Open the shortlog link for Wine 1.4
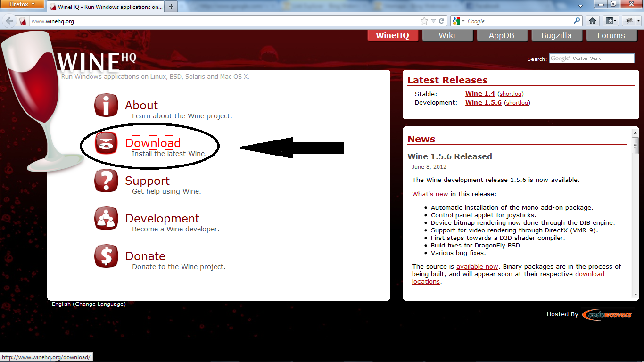644x362 pixels. coord(511,94)
